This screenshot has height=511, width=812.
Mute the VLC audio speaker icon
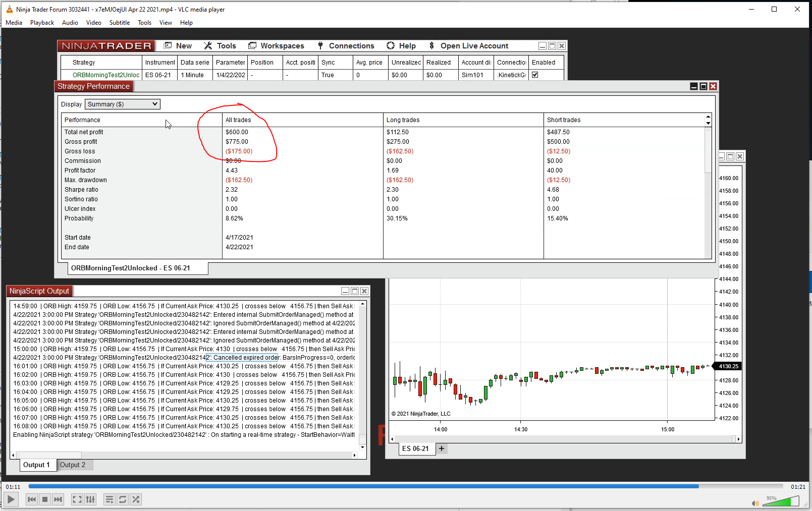pyautogui.click(x=755, y=503)
